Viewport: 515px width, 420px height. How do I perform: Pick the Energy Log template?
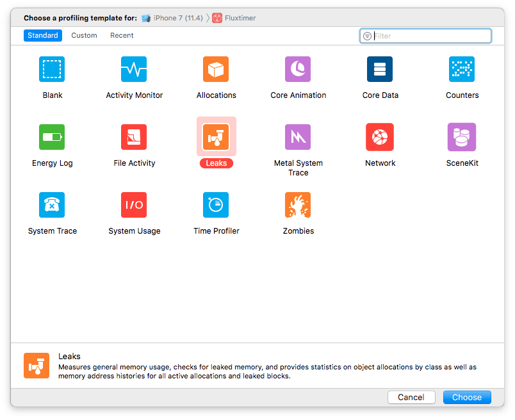(52, 136)
